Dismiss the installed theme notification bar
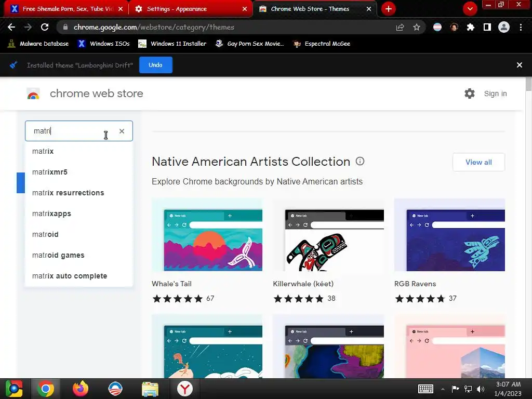Image resolution: width=532 pixels, height=399 pixels. (x=520, y=65)
